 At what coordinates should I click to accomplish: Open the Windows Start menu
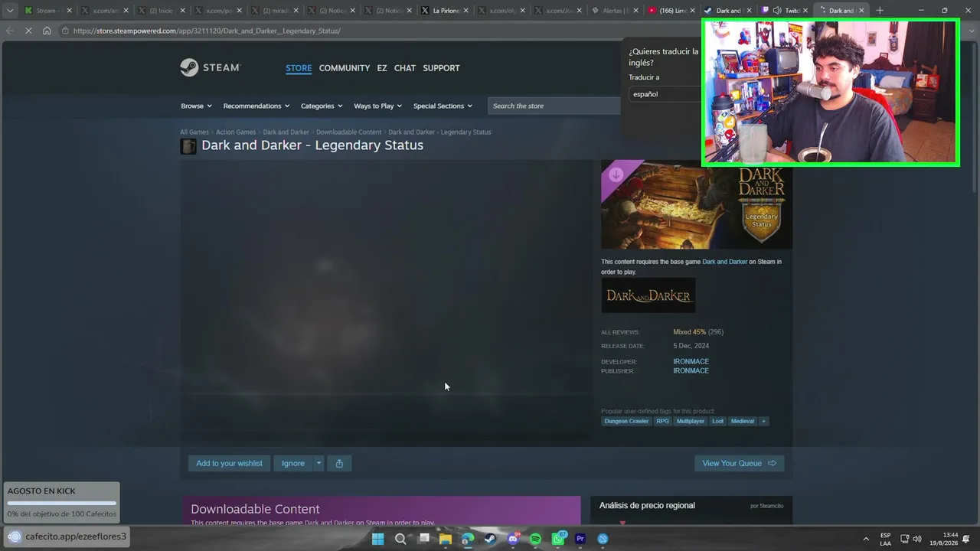tap(377, 539)
